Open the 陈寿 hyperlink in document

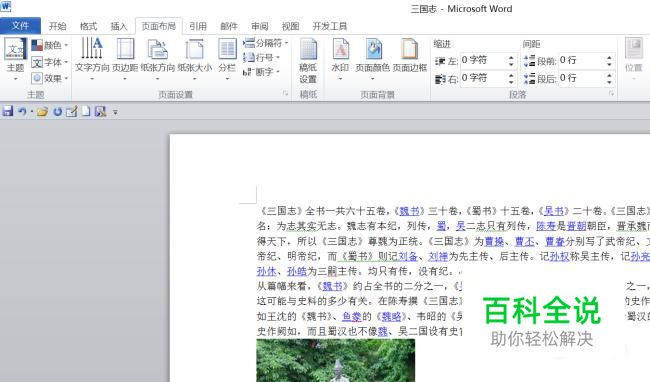(x=546, y=226)
